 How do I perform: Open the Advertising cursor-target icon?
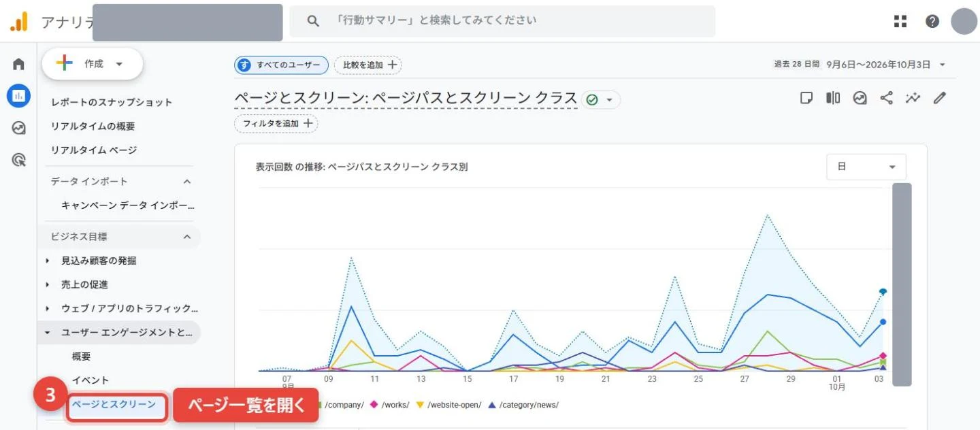click(x=18, y=160)
